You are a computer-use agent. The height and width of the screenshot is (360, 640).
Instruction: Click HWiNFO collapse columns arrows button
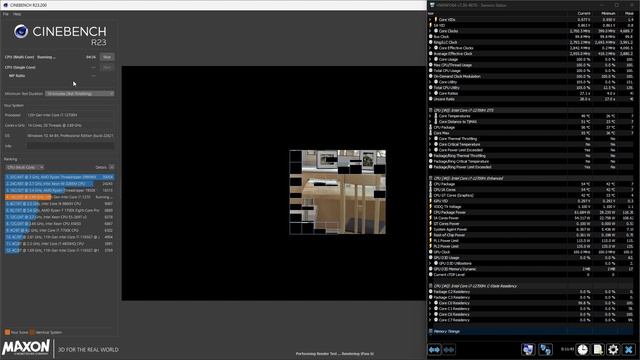click(449, 350)
